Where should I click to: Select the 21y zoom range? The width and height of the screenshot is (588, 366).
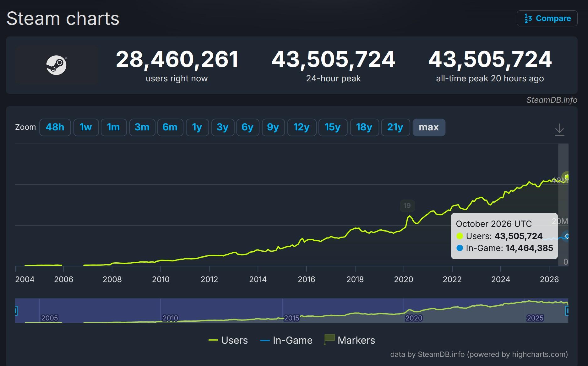[395, 127]
